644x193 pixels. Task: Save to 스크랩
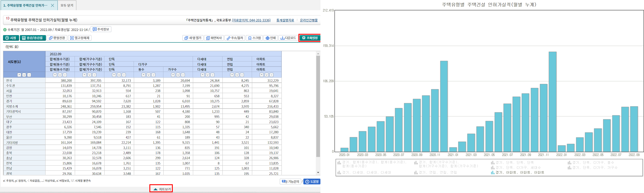[x=254, y=38]
